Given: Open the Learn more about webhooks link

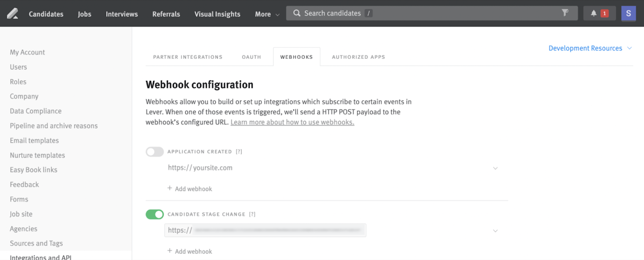Looking at the screenshot, I should pos(292,122).
